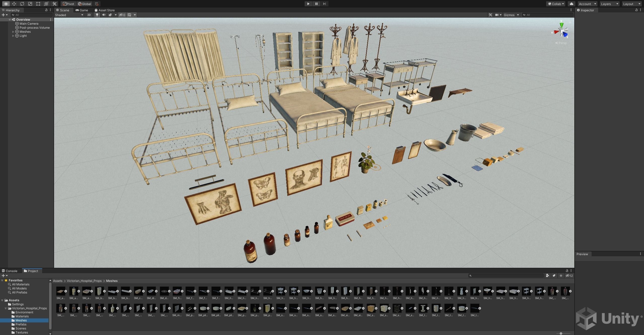644x335 pixels.
Task: Open scene component editor tools icon
Action: [490, 15]
